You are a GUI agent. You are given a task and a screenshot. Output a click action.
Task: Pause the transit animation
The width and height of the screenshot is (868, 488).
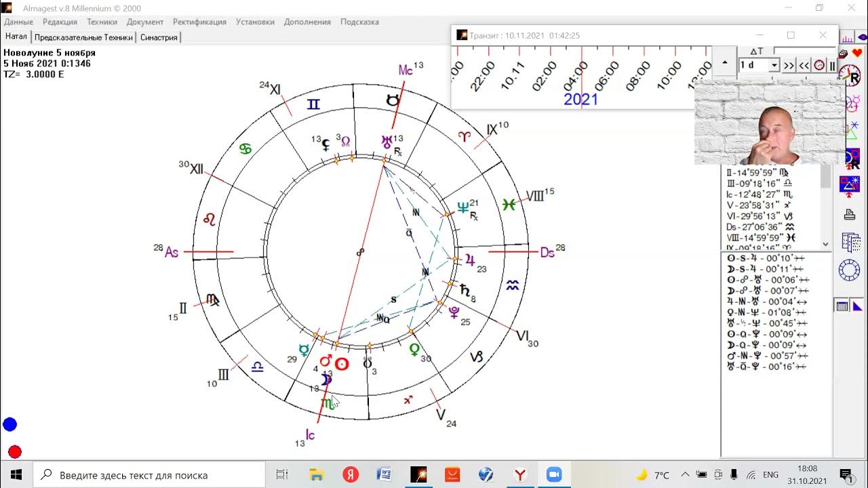pyautogui.click(x=833, y=65)
